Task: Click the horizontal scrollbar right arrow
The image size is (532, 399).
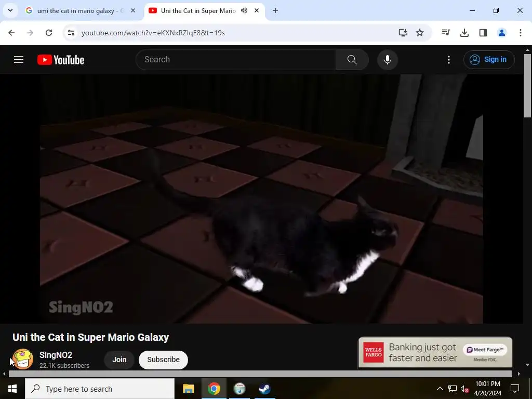Action: 519,374
